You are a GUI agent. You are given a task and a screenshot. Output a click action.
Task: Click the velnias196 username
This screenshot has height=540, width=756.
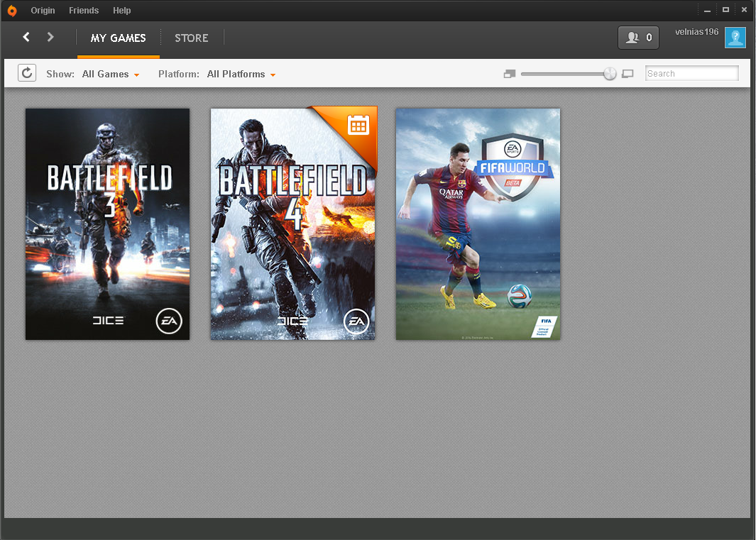click(x=696, y=32)
